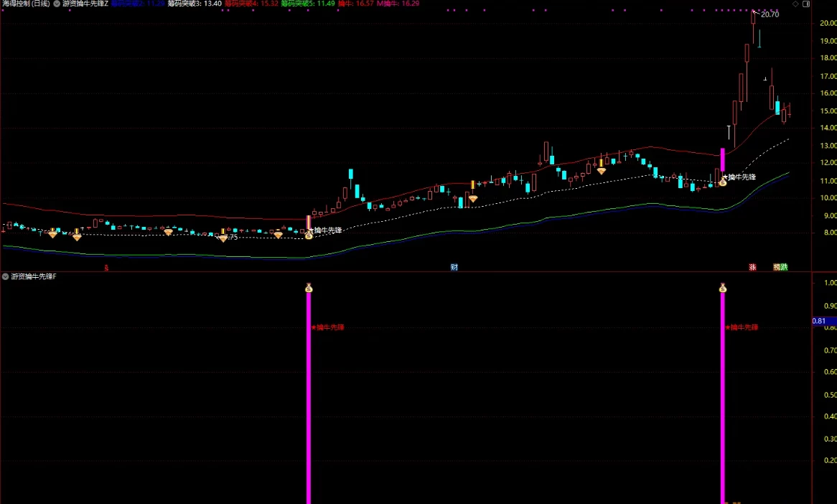The image size is (837, 504).
Task: Click the first red ★擒牛先锋 label in sub-chart
Action: pyautogui.click(x=328, y=327)
